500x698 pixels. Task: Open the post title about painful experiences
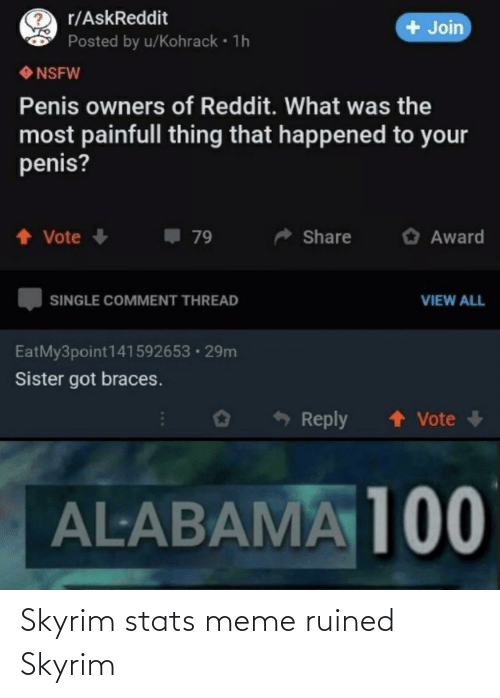pyautogui.click(x=243, y=135)
